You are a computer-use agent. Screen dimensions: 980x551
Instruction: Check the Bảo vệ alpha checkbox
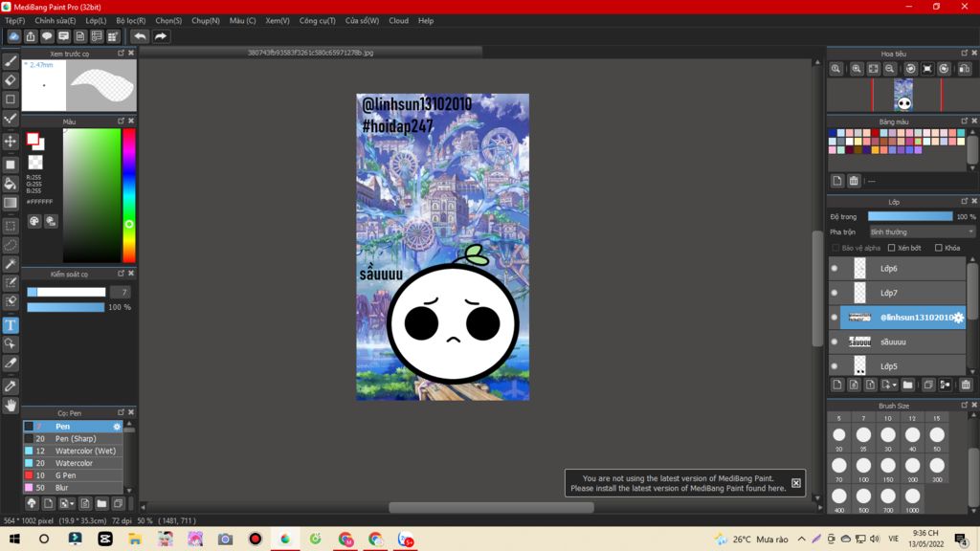tap(835, 248)
